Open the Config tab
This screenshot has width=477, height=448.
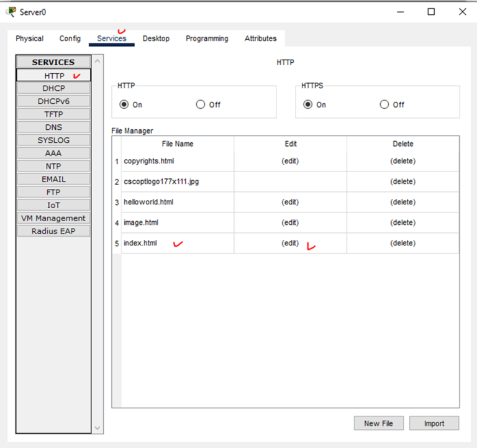tap(70, 39)
